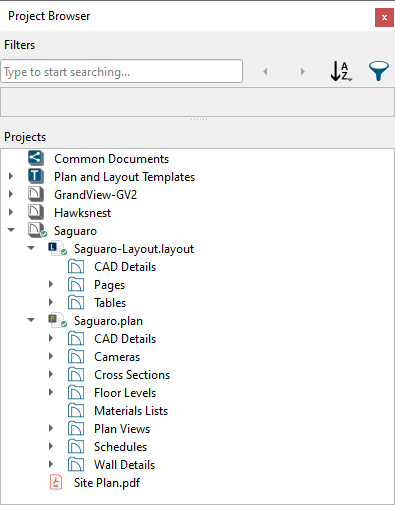Select the Floor Levels label
395x505 pixels.
click(x=125, y=393)
